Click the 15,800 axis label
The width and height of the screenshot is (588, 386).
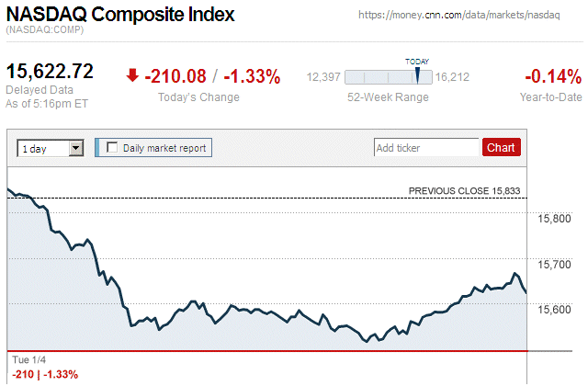click(554, 218)
